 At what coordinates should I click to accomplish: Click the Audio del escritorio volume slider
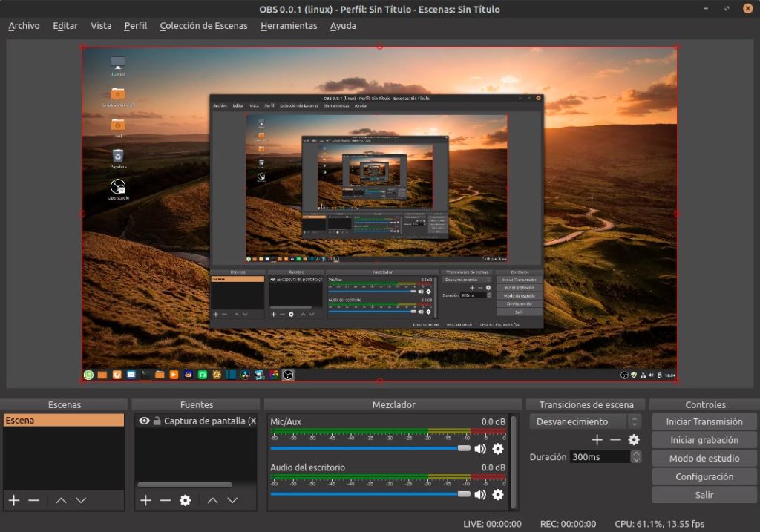(370, 493)
